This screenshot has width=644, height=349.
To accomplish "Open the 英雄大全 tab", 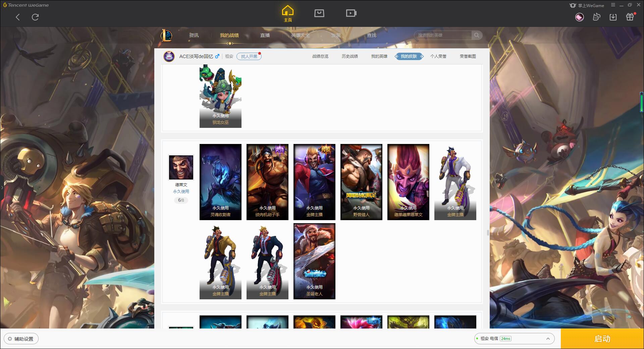I will coord(301,35).
